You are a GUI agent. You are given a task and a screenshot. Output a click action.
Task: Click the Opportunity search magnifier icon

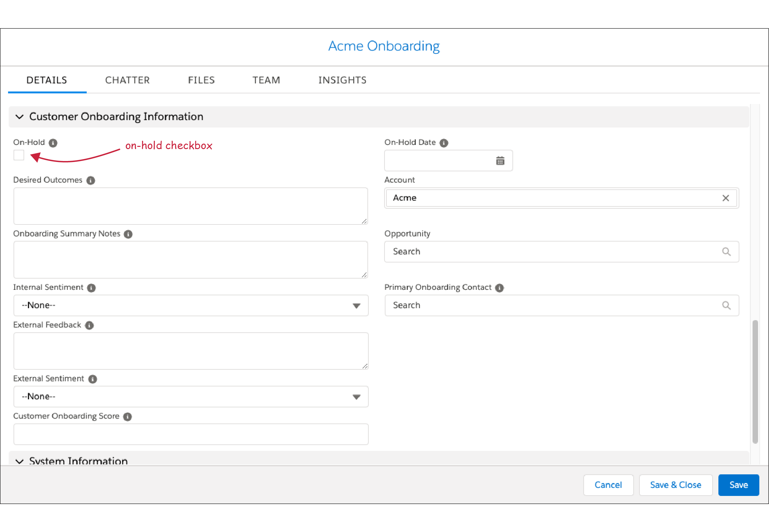(x=726, y=252)
